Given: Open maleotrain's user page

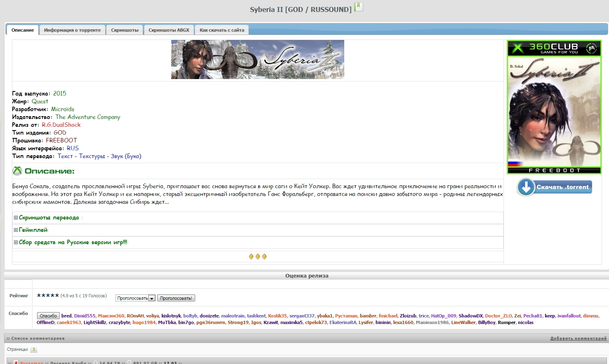Looking at the screenshot, I should (x=233, y=316).
